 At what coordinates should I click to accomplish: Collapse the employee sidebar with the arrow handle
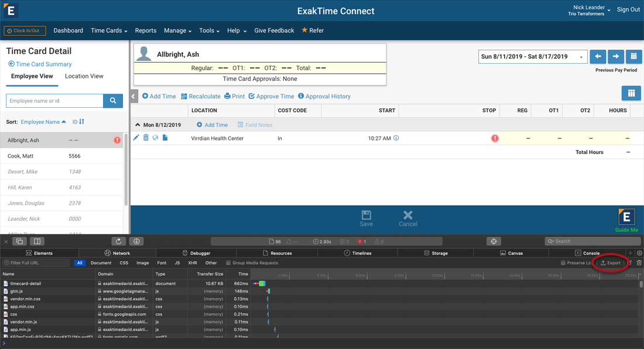(133, 97)
